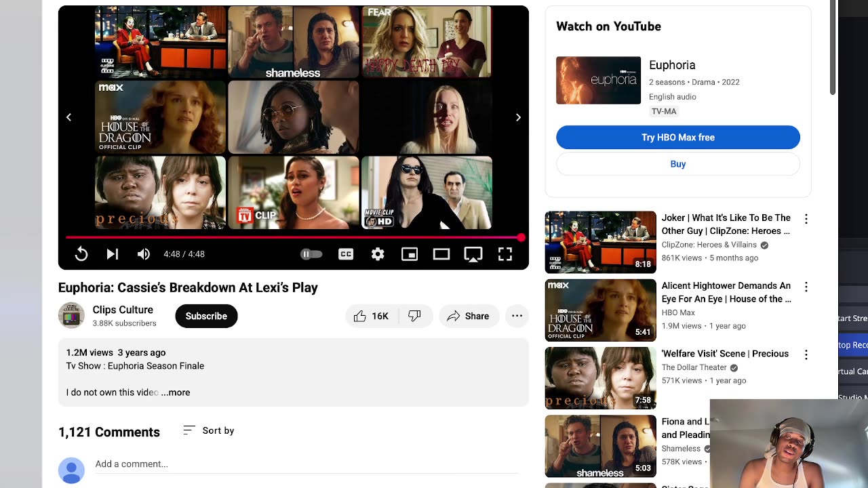Click the Add a comment field
The height and width of the screenshot is (488, 868).
pos(307,464)
